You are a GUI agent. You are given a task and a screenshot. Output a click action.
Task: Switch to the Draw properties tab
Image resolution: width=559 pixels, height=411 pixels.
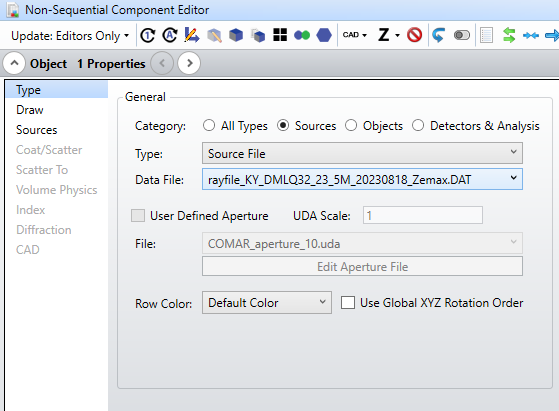pos(30,110)
